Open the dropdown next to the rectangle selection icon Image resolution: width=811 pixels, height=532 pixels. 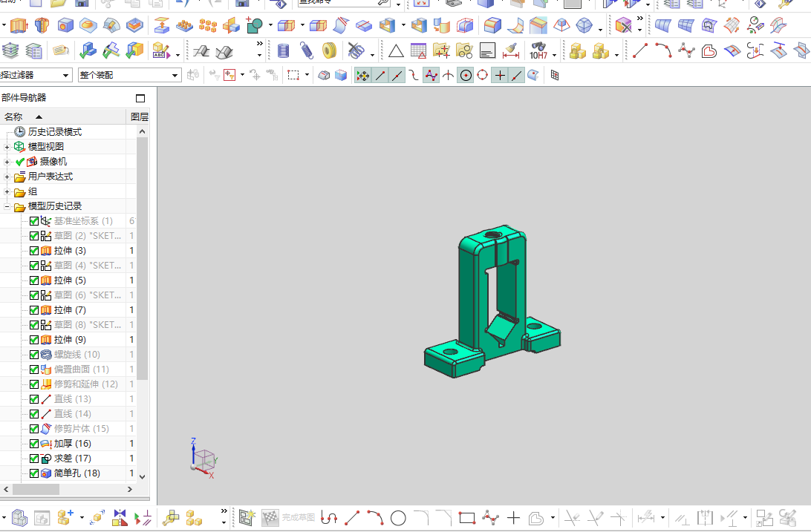pos(307,76)
